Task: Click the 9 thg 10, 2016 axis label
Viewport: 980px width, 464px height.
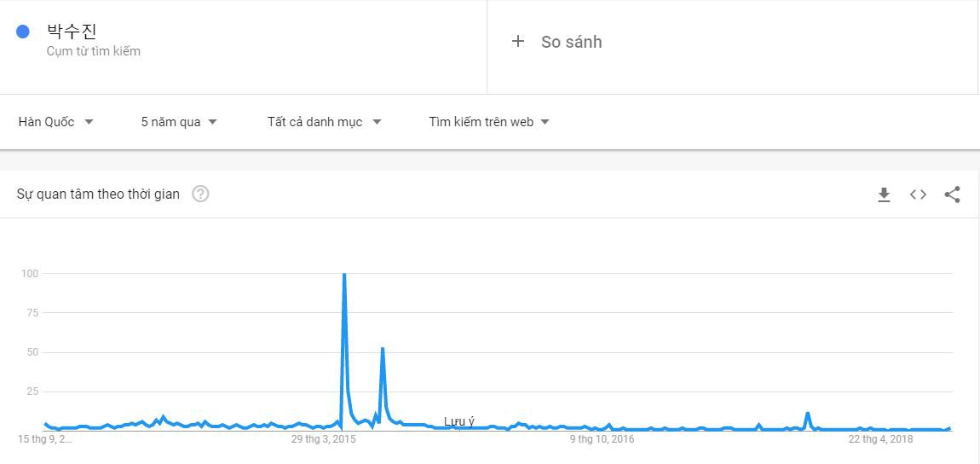Action: pyautogui.click(x=602, y=439)
